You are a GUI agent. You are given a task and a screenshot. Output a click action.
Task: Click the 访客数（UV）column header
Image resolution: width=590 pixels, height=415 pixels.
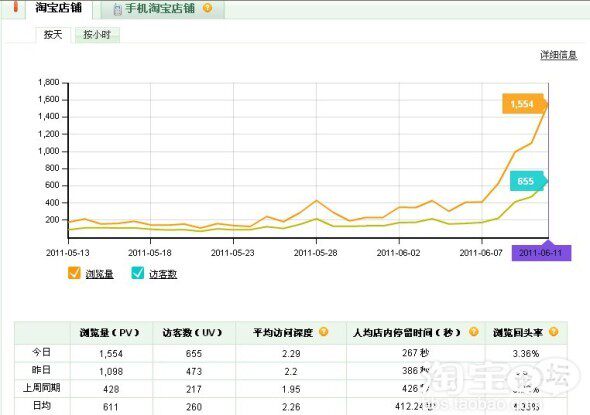coord(193,333)
